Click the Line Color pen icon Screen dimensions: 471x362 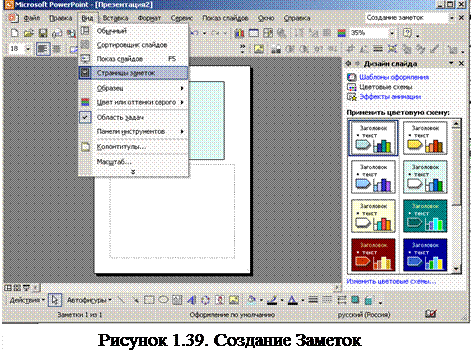(x=272, y=300)
